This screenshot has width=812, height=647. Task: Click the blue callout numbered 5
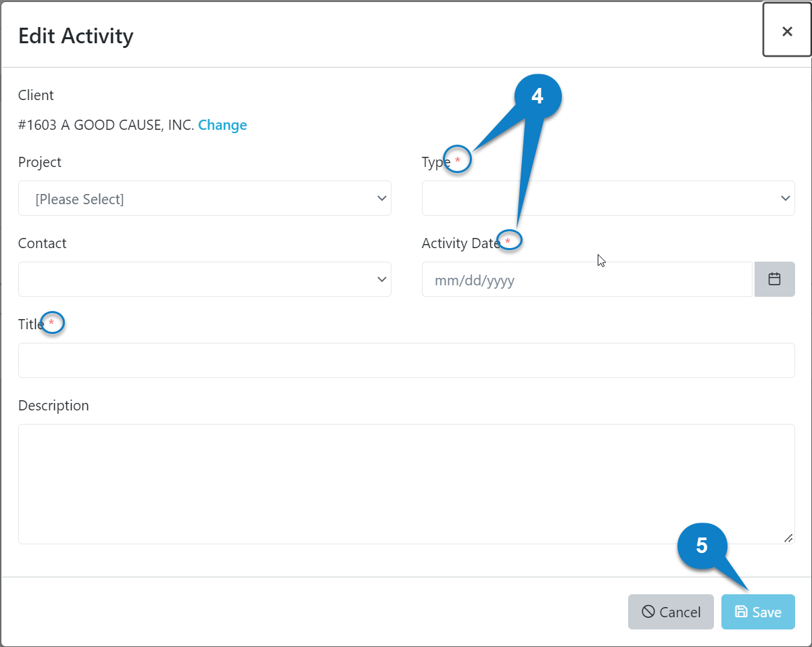coord(702,545)
